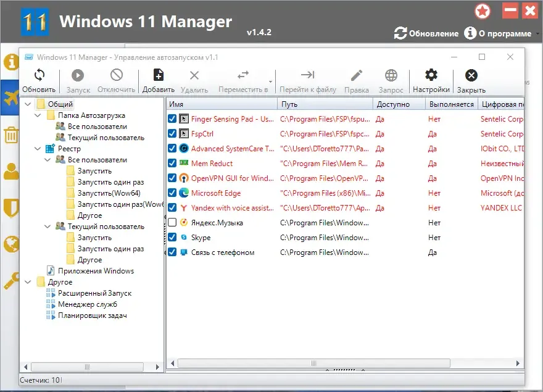Click the Счетчик: 10 status text
Viewport: 543px width, 392px height.
click(40, 380)
